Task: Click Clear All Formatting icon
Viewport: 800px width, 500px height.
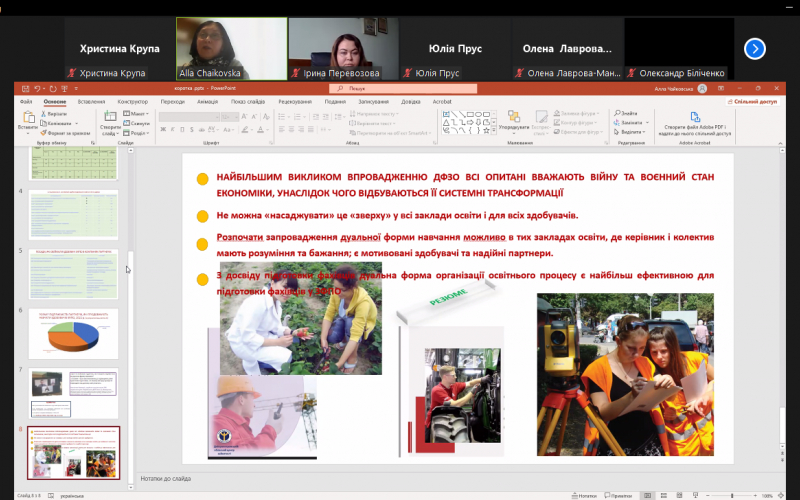Action: (266, 117)
